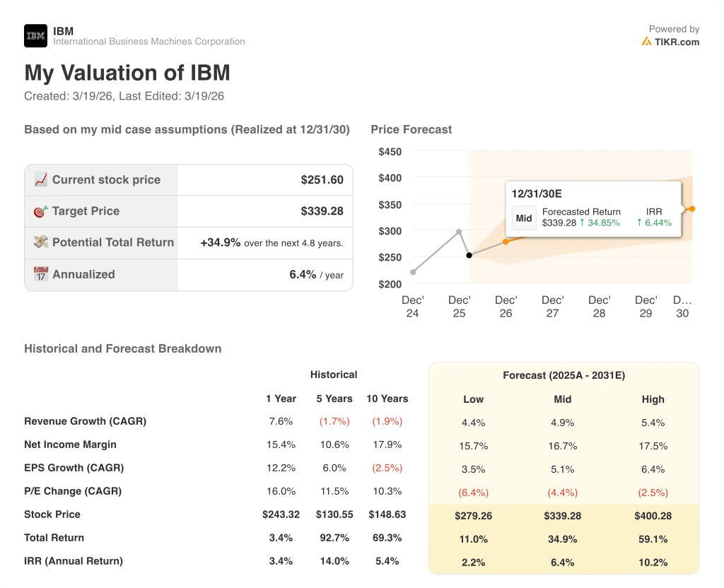Expand the Forecast (2025A - 2031E) section
Image resolution: width=724 pixels, height=588 pixels.
click(x=564, y=375)
